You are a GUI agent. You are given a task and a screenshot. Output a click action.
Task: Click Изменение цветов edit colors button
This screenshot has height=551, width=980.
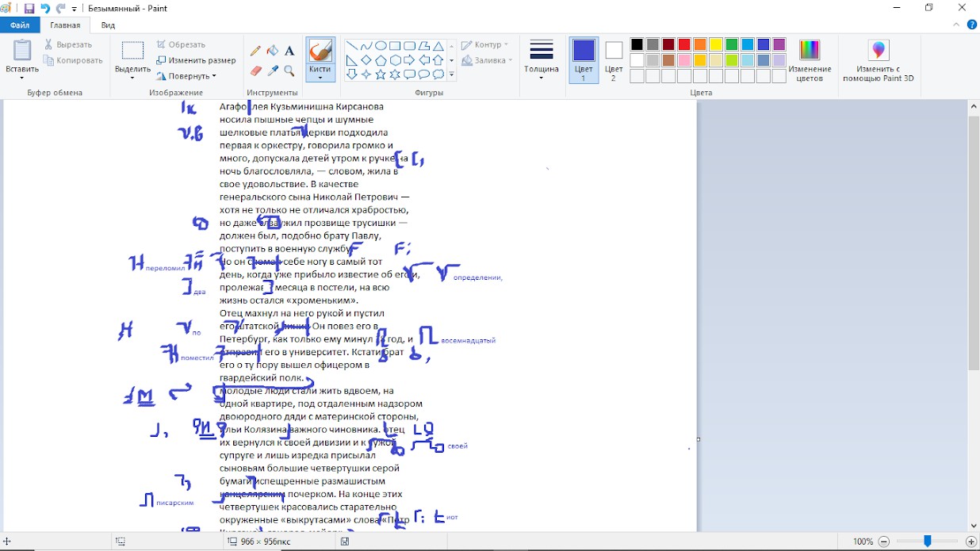pos(810,59)
